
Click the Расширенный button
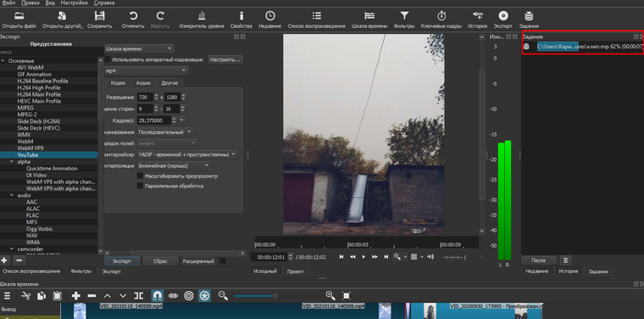199,261
